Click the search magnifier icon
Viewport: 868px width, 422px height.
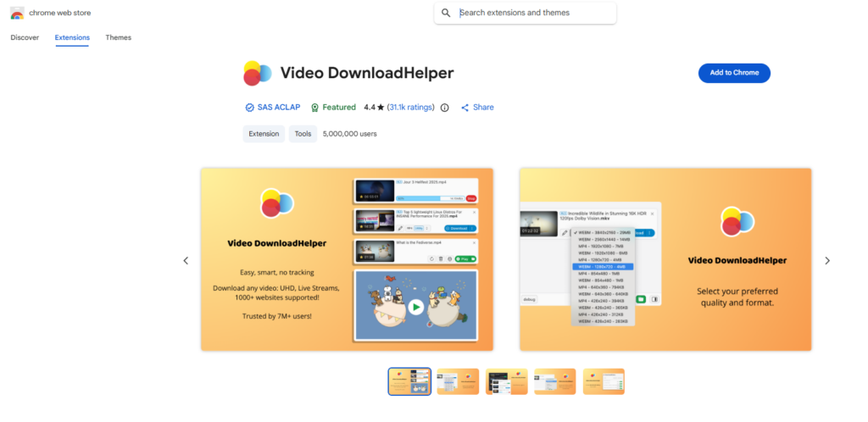coord(446,13)
